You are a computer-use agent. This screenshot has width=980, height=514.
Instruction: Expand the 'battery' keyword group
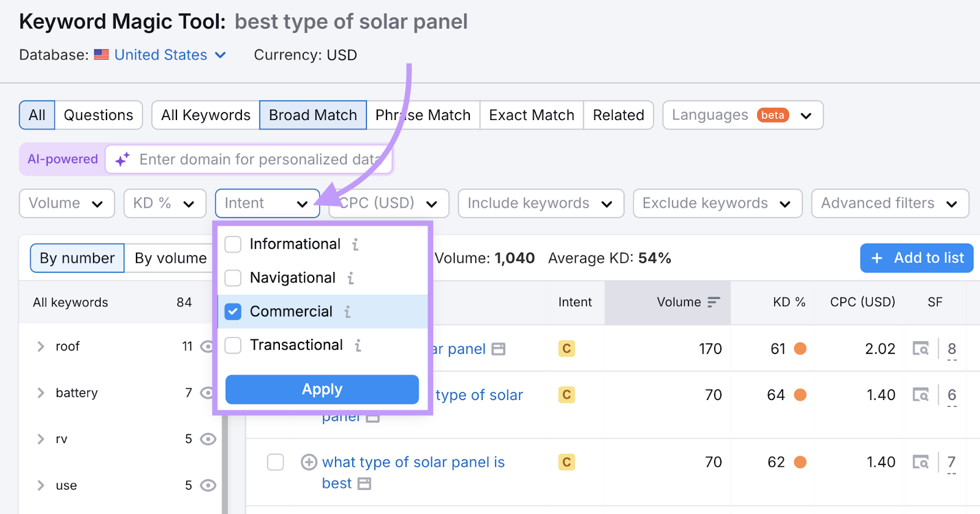pos(40,393)
